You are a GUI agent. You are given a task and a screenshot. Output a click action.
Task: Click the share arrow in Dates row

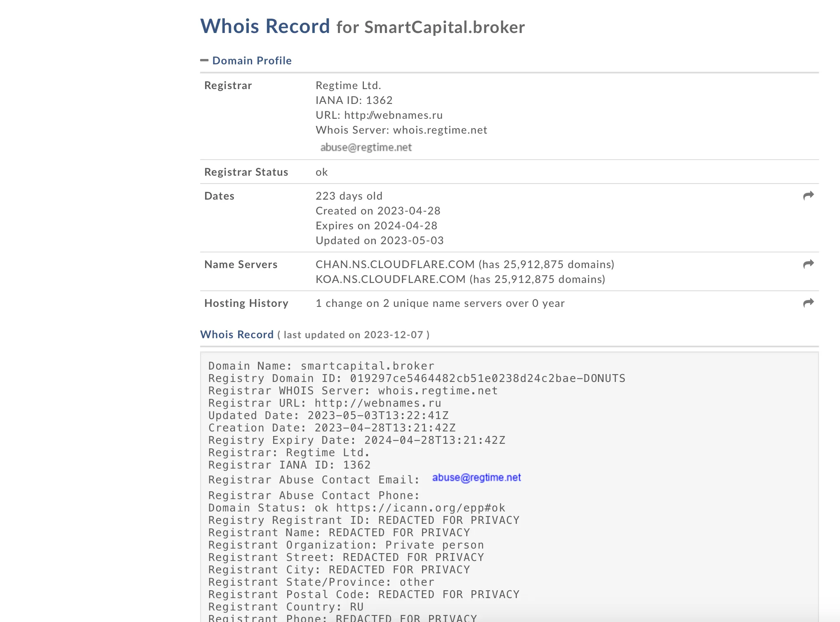tap(808, 196)
